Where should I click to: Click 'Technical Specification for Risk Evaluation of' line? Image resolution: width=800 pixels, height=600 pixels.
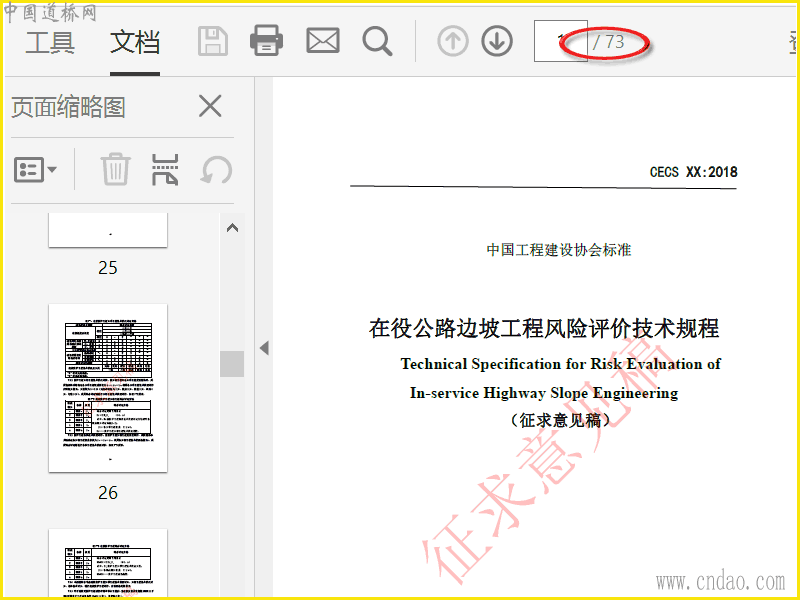point(561,364)
